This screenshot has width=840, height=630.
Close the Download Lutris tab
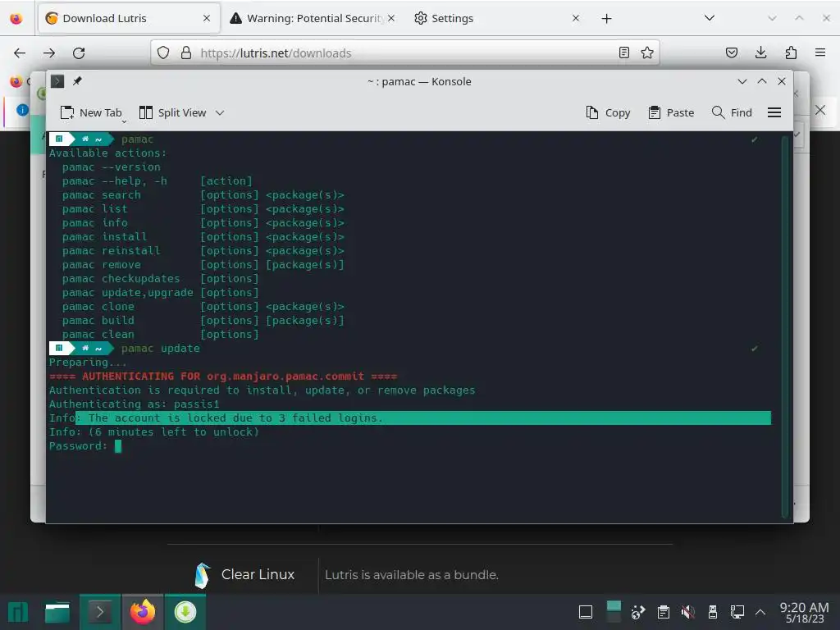[x=207, y=18]
